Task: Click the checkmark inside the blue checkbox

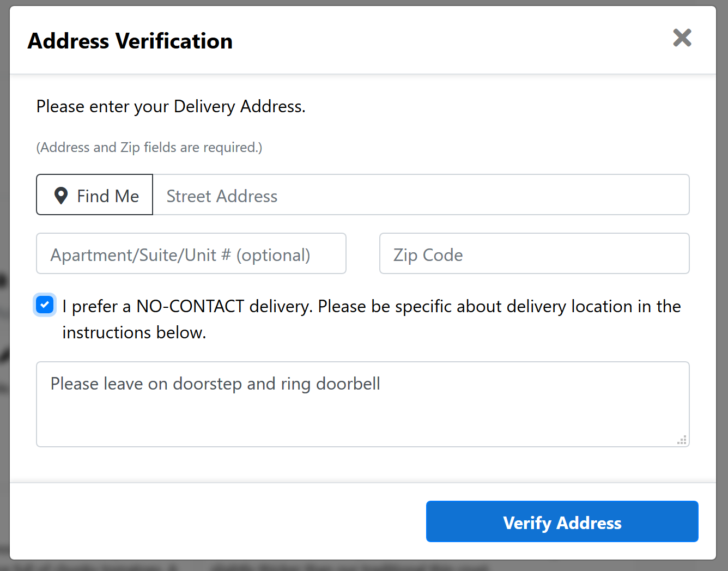Action: pyautogui.click(x=45, y=305)
